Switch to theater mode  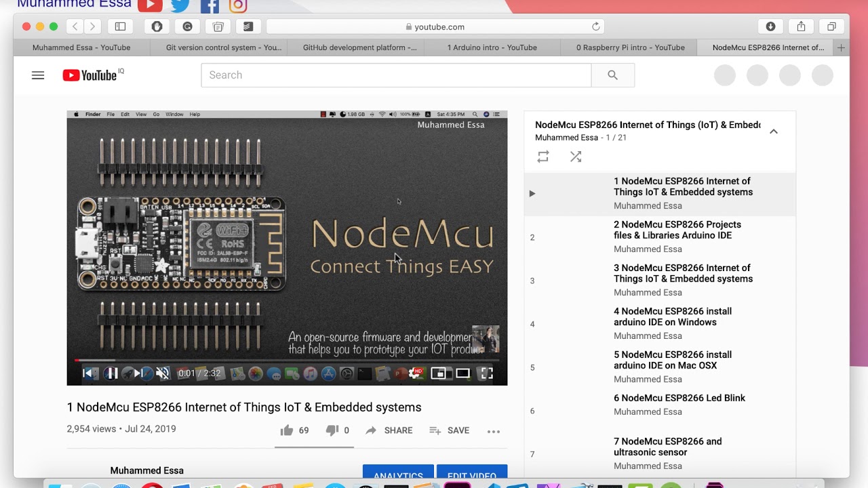pos(462,373)
